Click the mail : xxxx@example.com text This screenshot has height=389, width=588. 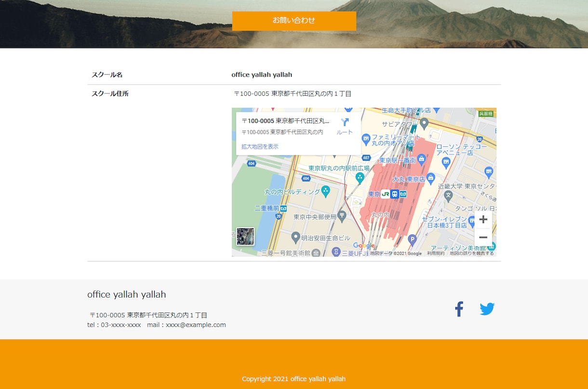(187, 325)
